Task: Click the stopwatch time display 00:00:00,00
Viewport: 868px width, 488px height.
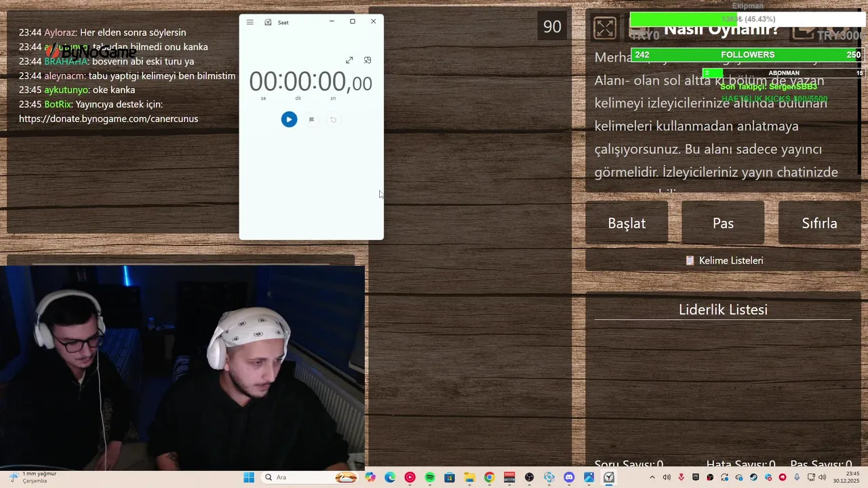Action: click(x=311, y=82)
